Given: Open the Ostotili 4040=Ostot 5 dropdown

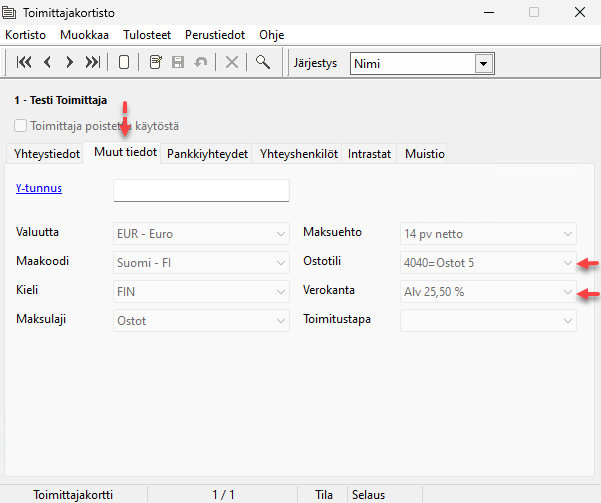Looking at the screenshot, I should pos(488,263).
